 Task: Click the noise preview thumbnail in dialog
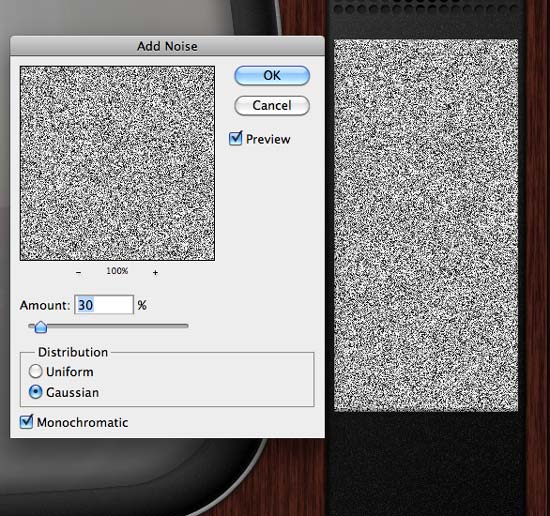click(x=117, y=163)
